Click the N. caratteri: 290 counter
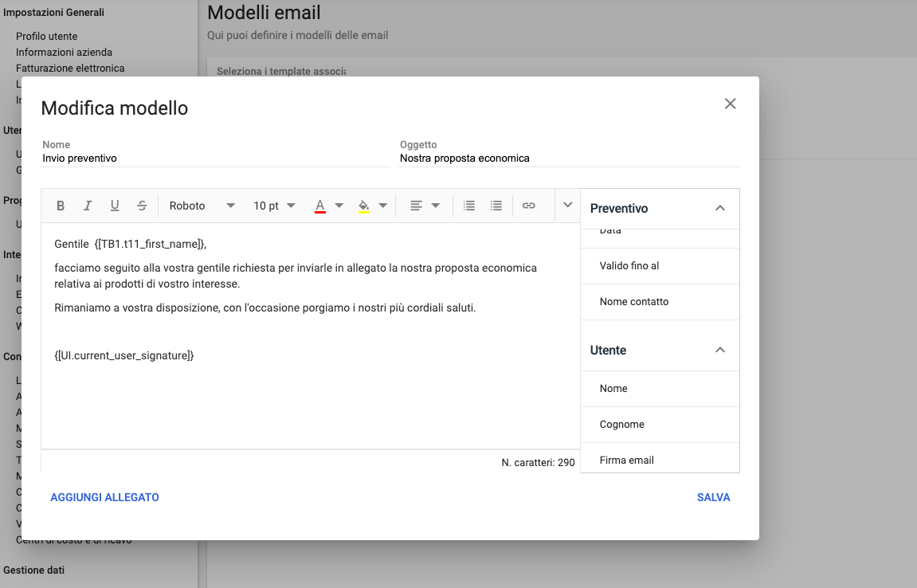Image resolution: width=917 pixels, height=588 pixels. tap(538, 463)
